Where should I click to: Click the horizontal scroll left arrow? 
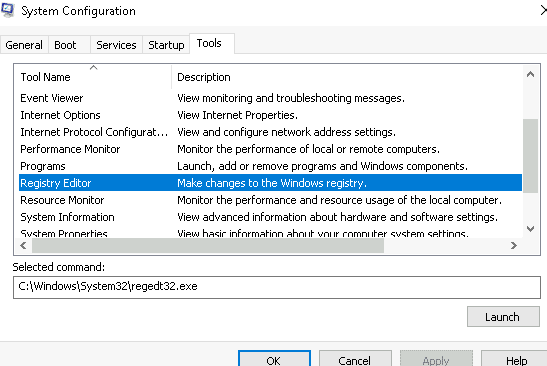23,246
